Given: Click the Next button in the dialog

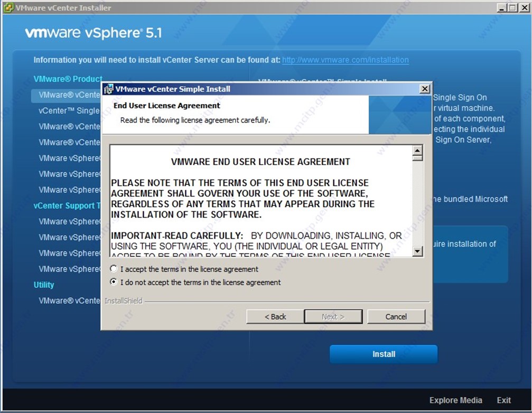Looking at the screenshot, I should [333, 317].
